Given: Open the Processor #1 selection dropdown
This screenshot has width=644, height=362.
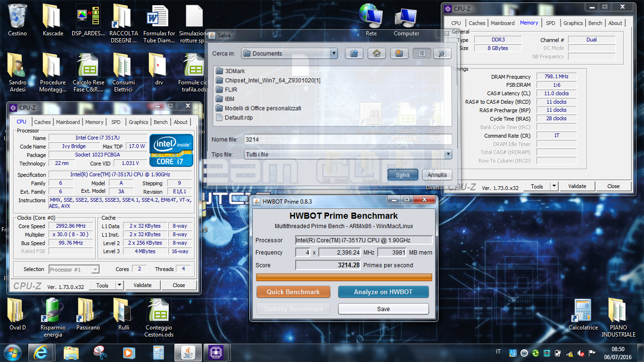Looking at the screenshot, I should coord(74,269).
